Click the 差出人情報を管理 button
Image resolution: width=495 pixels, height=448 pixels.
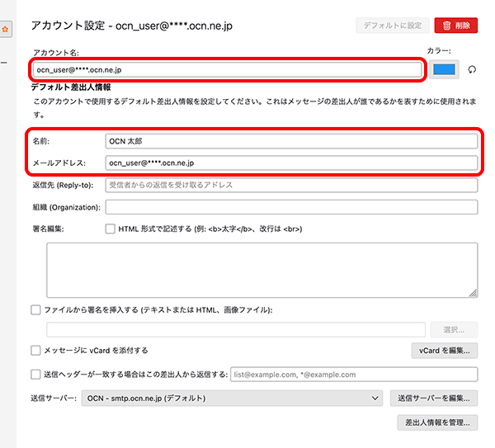436,423
